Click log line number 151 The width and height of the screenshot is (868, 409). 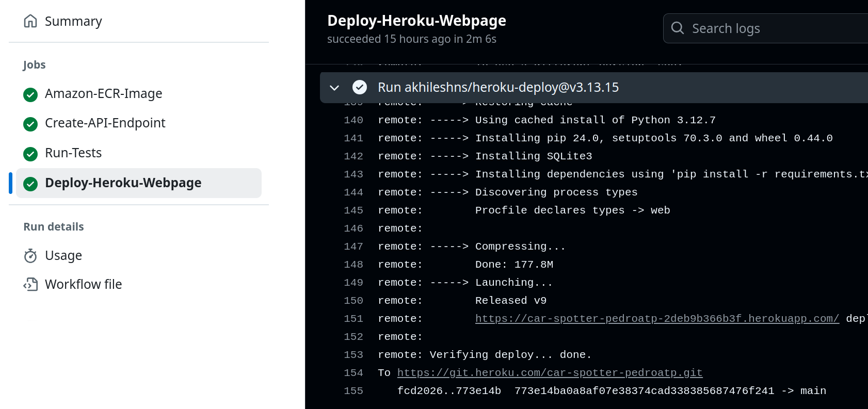(353, 319)
